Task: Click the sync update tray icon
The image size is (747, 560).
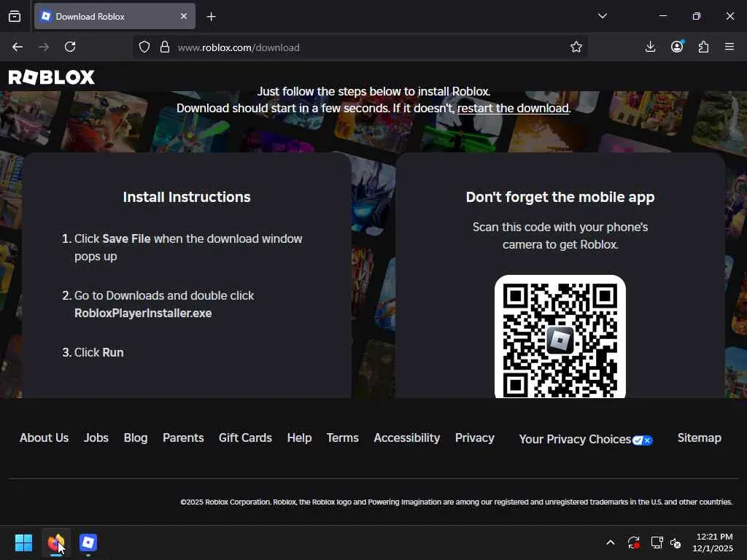Action: click(x=634, y=542)
